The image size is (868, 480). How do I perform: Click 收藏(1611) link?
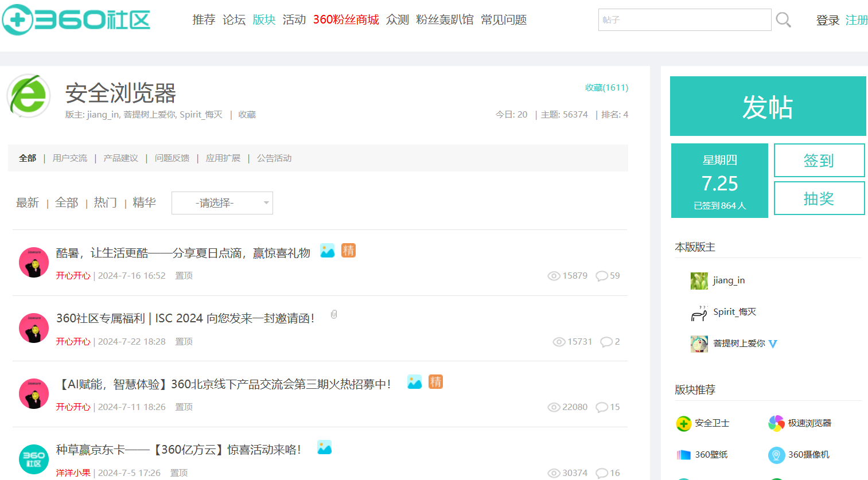pyautogui.click(x=606, y=88)
